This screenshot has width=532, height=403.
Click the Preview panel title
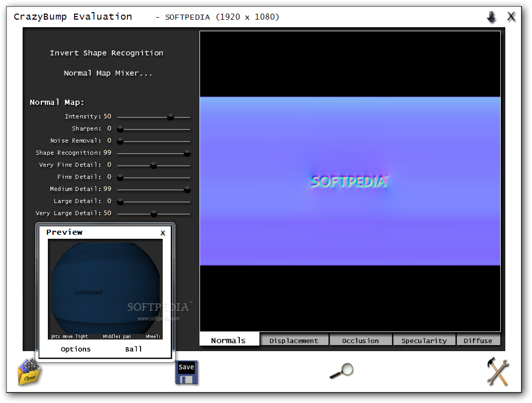point(64,232)
